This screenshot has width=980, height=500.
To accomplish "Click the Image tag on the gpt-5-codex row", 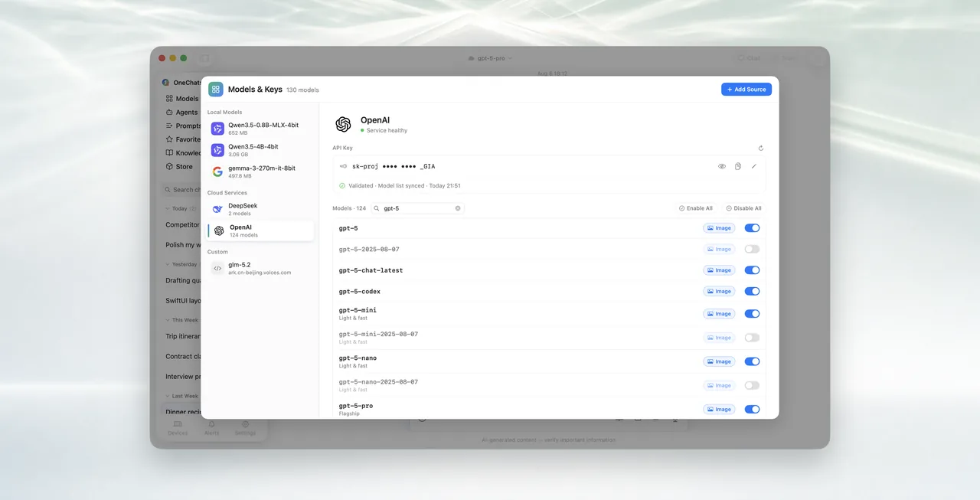I will tap(719, 291).
